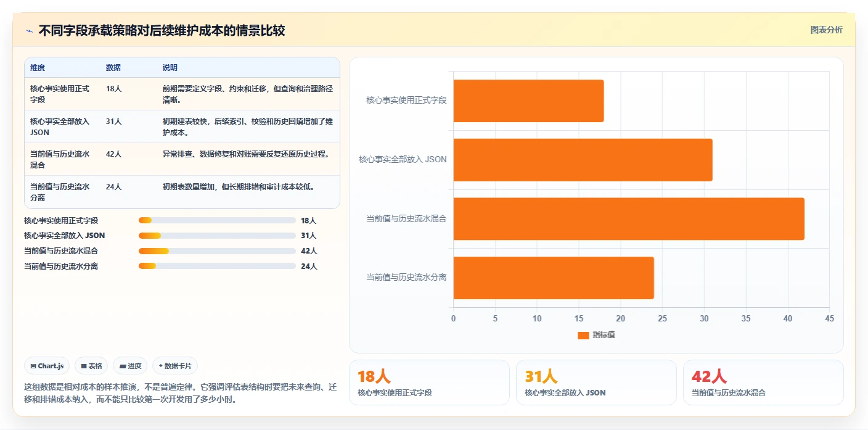The image size is (868, 430).
Task: Click the page title 不同字段承载策略对后续维护成本的情景比较
Action: tap(162, 31)
